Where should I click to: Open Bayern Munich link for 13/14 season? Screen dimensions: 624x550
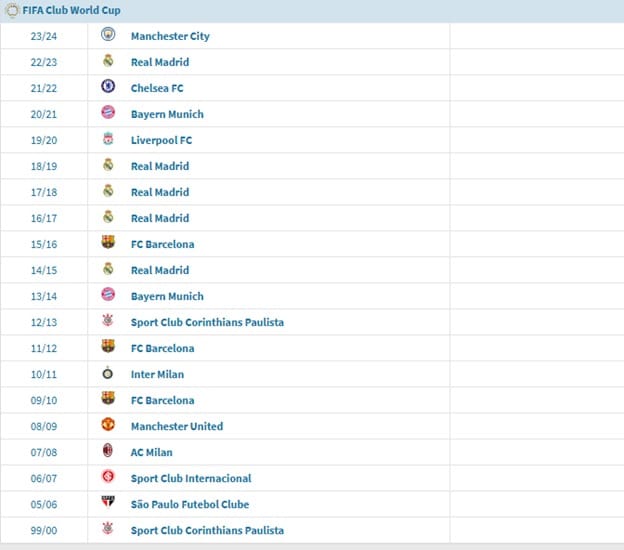pyautogui.click(x=167, y=296)
